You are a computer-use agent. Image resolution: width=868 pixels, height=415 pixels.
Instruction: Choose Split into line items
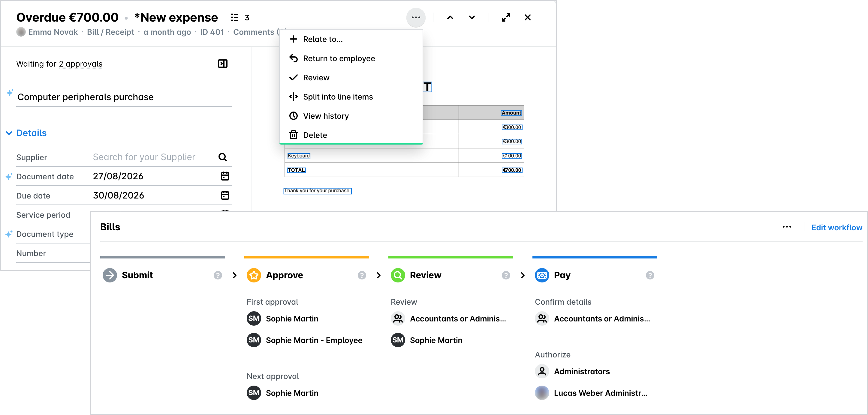[x=351, y=97]
